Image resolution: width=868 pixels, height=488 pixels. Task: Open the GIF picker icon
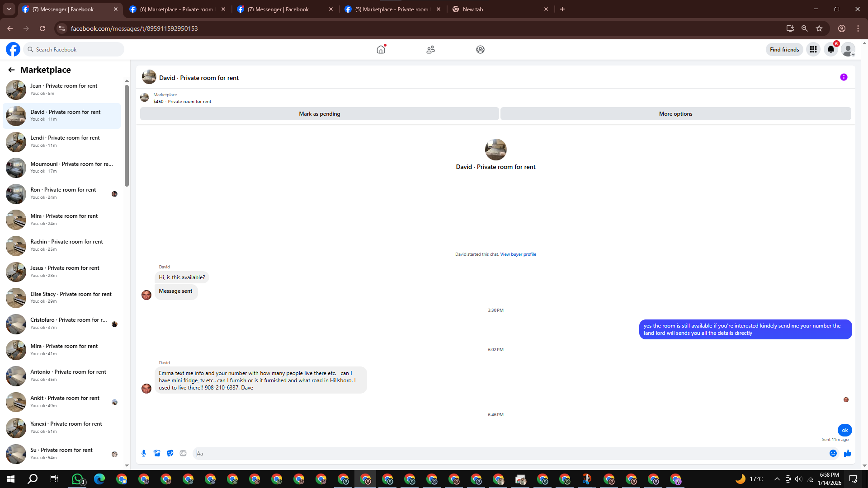183,453
